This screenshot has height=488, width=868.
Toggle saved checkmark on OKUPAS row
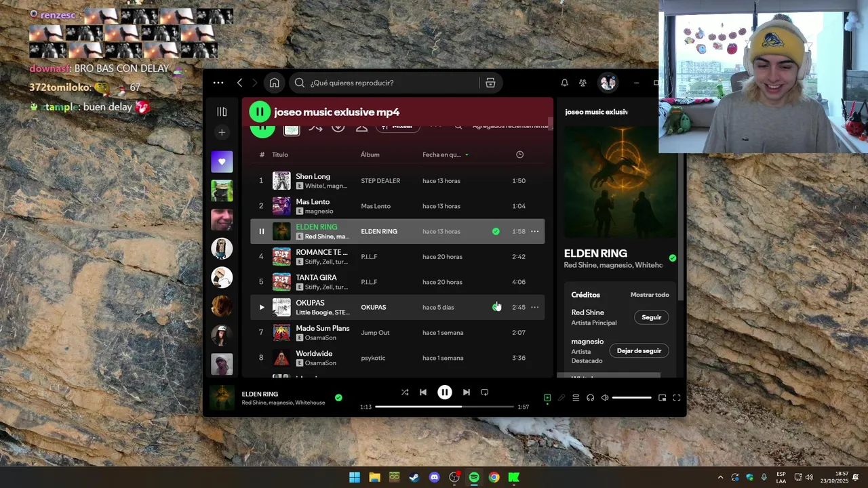(496, 307)
